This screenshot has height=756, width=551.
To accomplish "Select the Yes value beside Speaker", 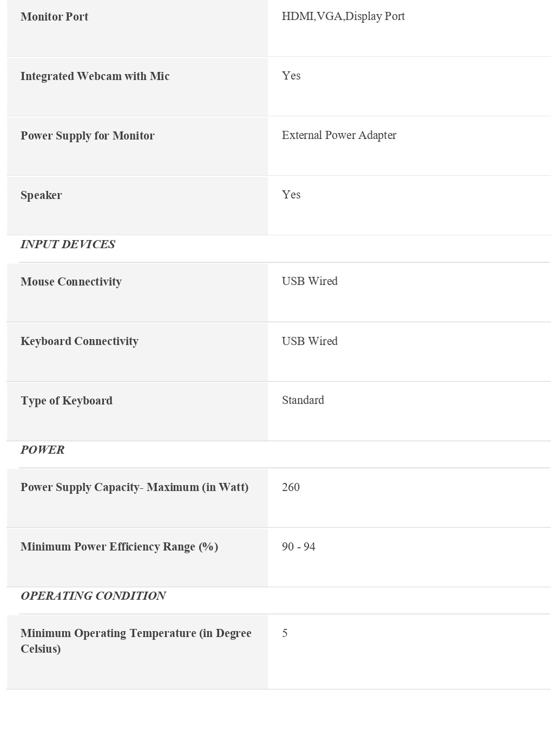I will 291,195.
